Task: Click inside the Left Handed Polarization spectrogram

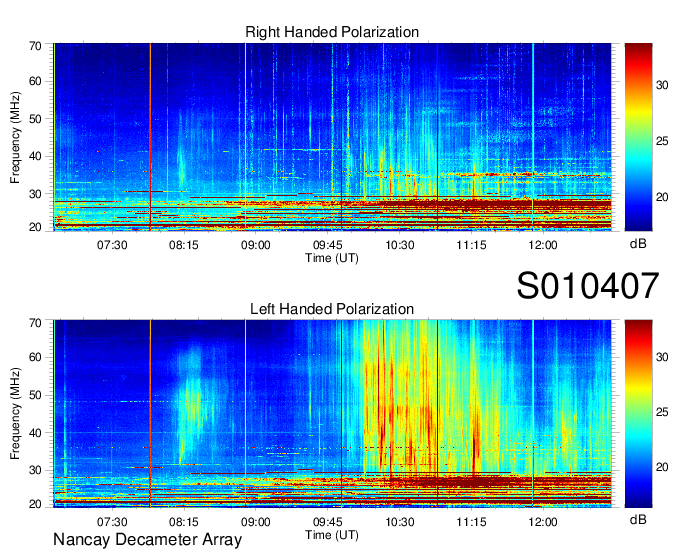Action: pyautogui.click(x=332, y=414)
